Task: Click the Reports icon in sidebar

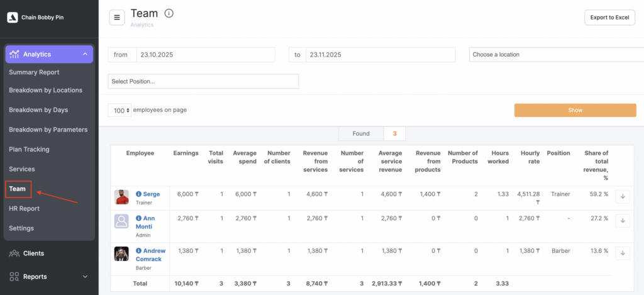Action: pos(13,276)
